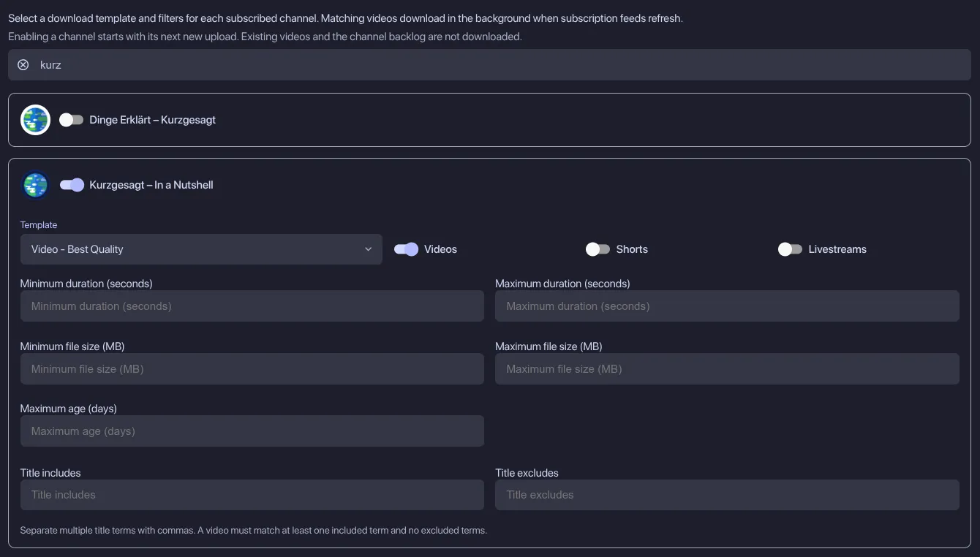Click the Videos label text
Viewport: 980px width, 557px height.
point(440,249)
